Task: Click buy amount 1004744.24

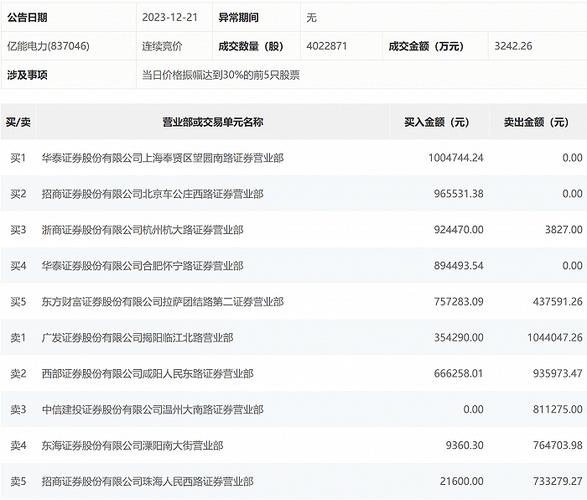Action: [456, 158]
